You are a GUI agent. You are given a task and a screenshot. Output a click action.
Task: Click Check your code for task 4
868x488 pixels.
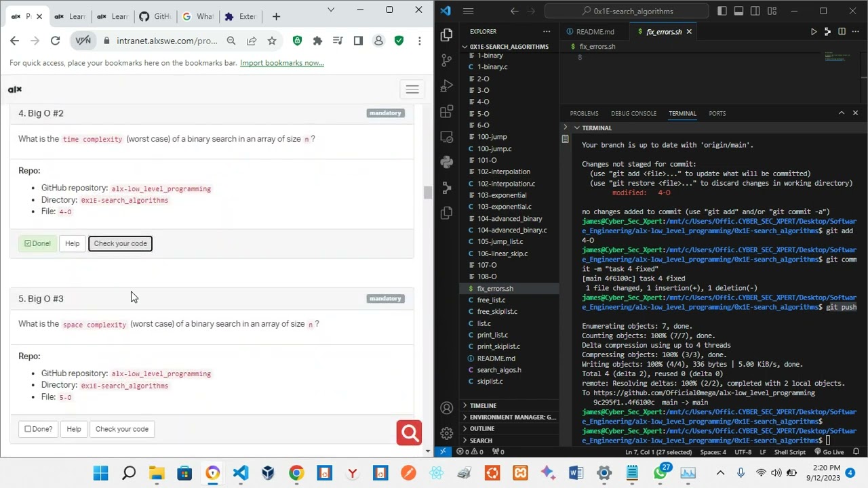pyautogui.click(x=120, y=243)
